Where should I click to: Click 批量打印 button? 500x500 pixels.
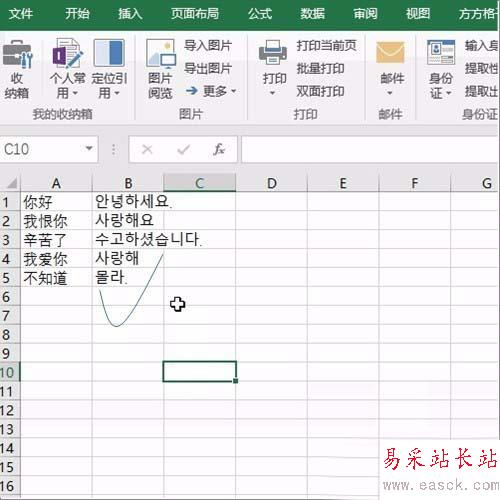(x=320, y=69)
